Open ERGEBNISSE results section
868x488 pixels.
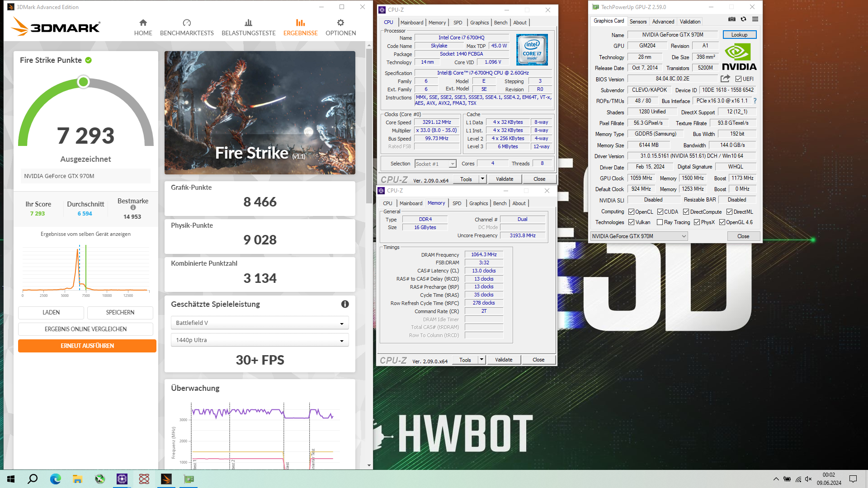300,28
